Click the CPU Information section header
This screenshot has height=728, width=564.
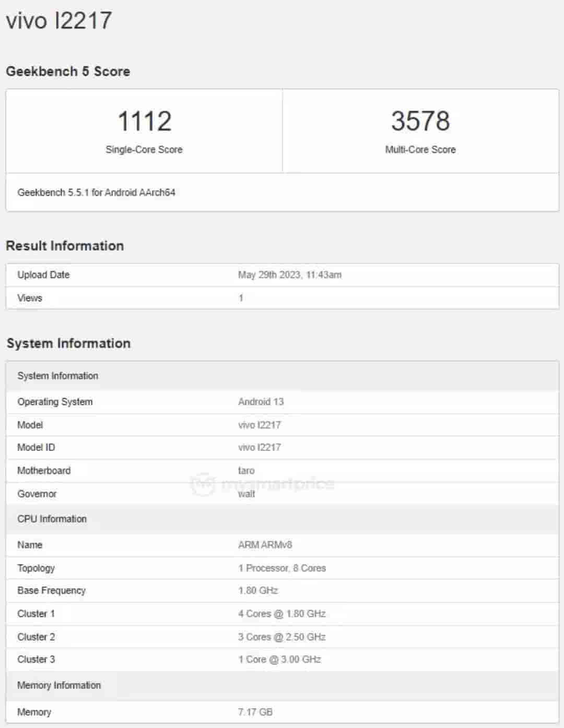point(52,519)
